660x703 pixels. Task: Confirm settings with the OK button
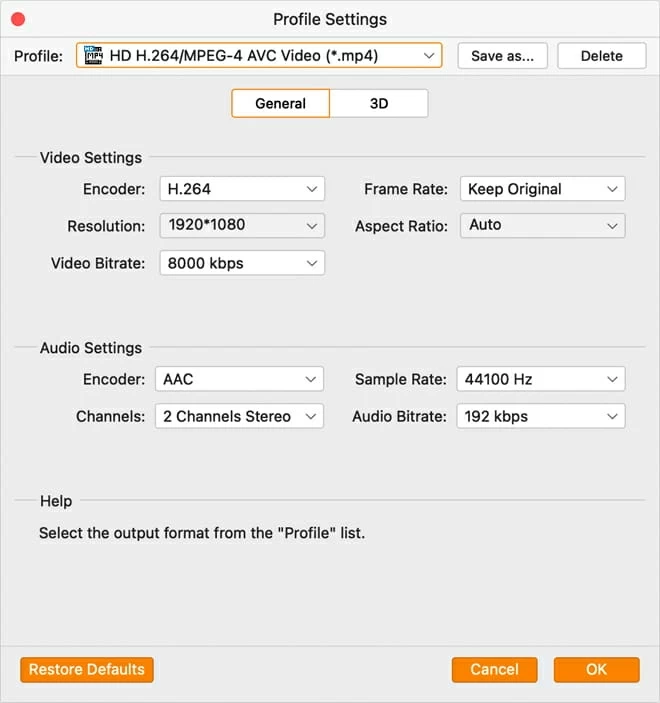click(x=596, y=669)
